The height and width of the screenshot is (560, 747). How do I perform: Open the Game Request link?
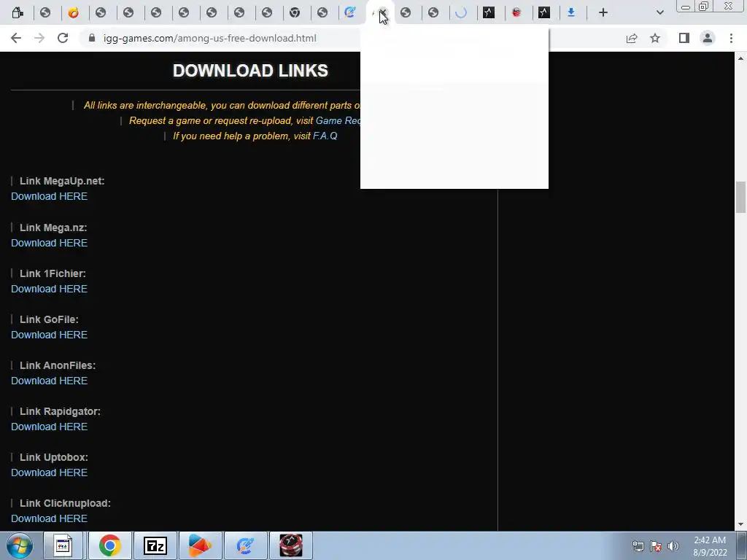pos(338,121)
